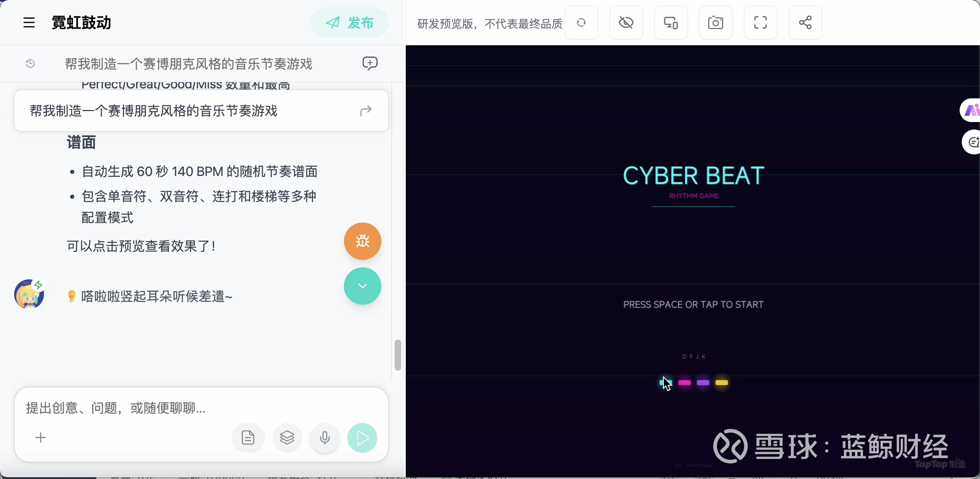The width and height of the screenshot is (980, 479).
Task: Open the orange bug report button
Action: [x=363, y=241]
